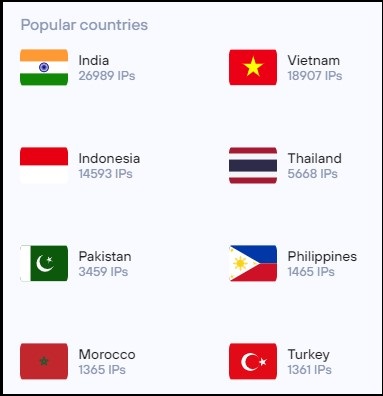This screenshot has height=396, width=383.
Task: Click the Morocco flag icon
Action: point(44,361)
